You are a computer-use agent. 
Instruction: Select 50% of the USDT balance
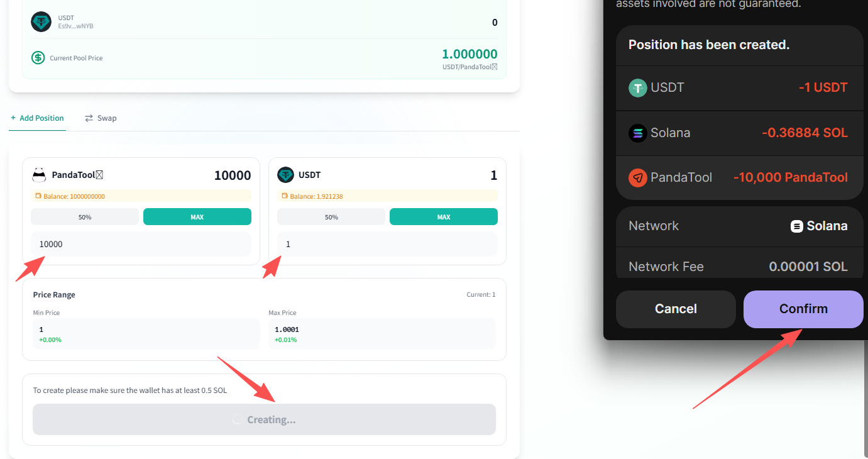[331, 217]
